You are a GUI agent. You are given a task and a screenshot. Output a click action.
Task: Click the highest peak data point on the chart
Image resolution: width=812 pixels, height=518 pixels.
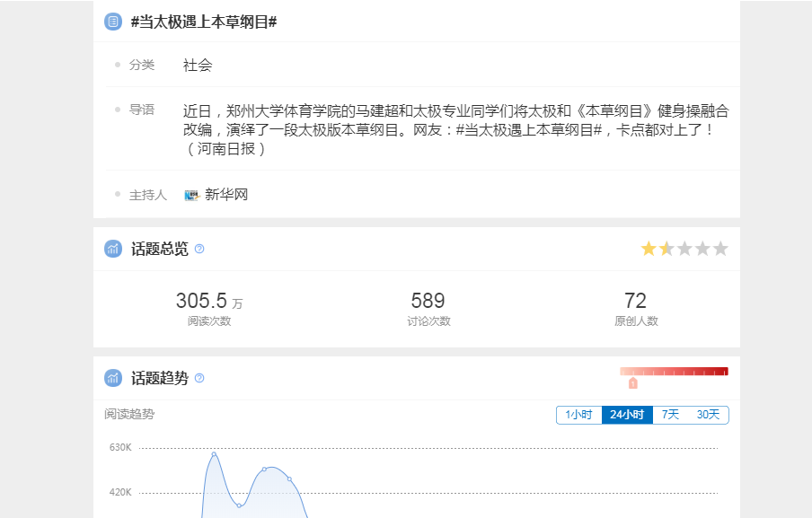214,453
